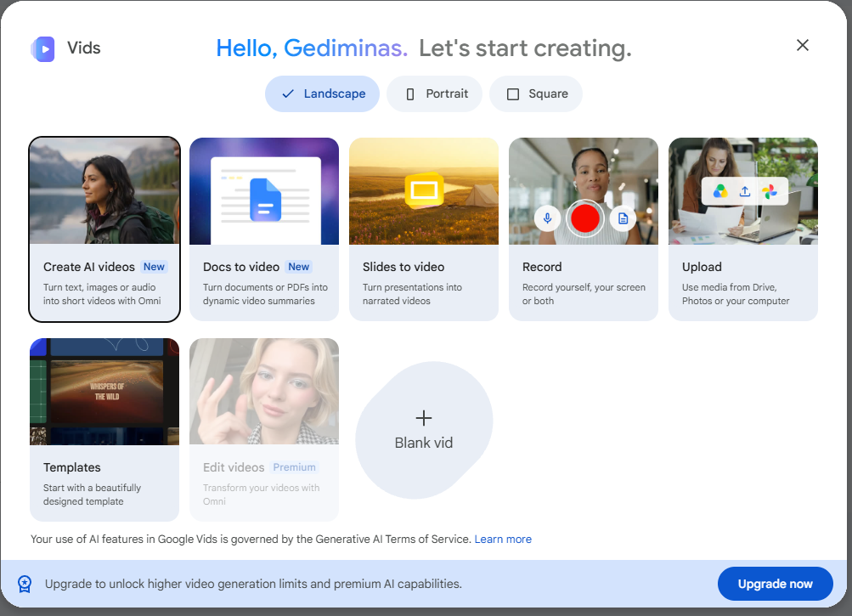Start the Record option title
Viewport: 852px width, 616px height.
point(542,267)
